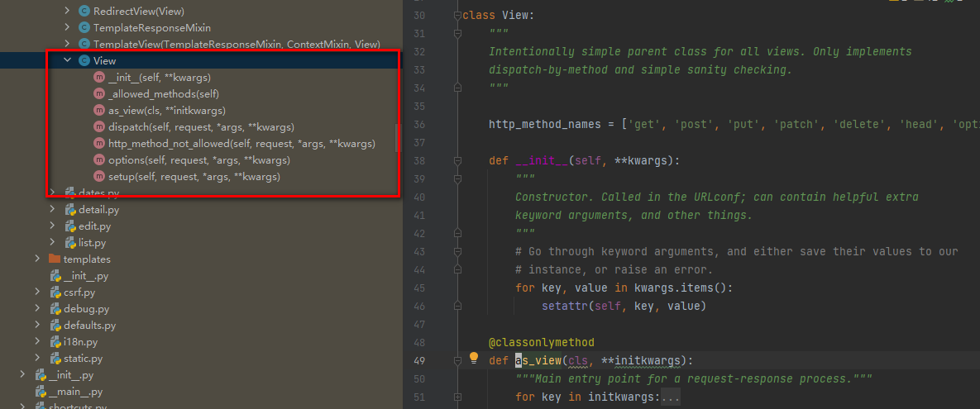Image resolution: width=980 pixels, height=409 pixels.
Task: Click kwargs.items() on line 45
Action: [681, 288]
